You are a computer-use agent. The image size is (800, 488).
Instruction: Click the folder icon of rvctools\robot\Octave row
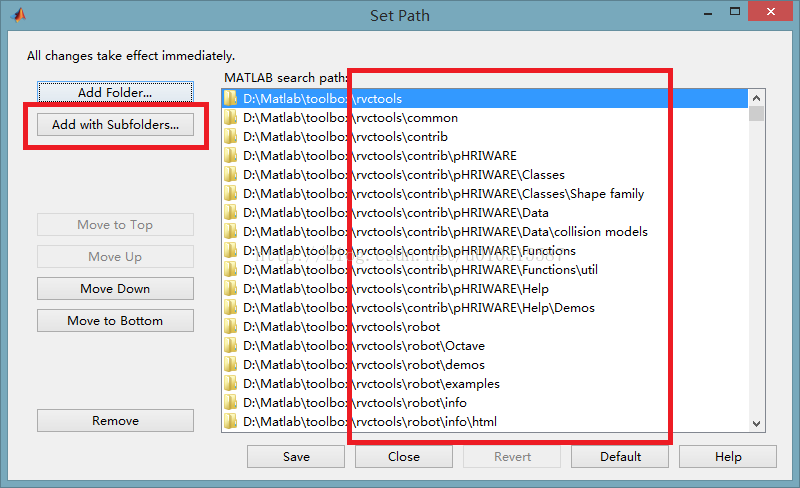click(x=231, y=346)
